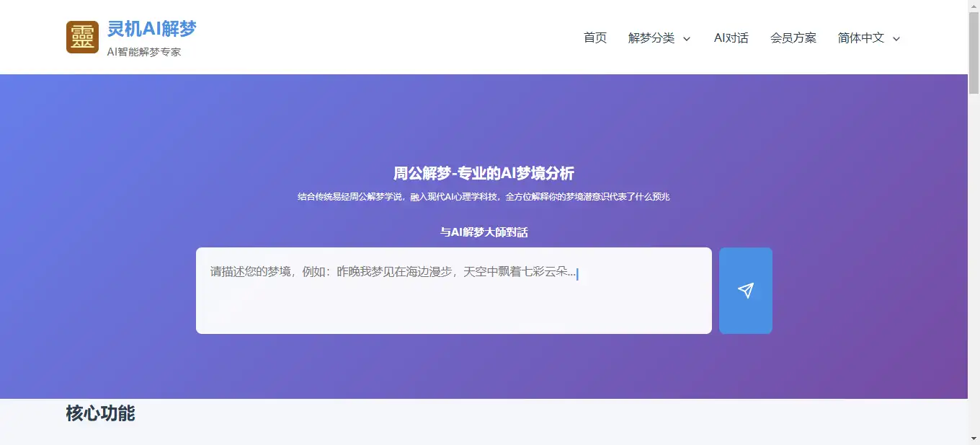Viewport: 980px width, 445px height.
Task: Open the AI对话 menu item
Action: point(731,38)
